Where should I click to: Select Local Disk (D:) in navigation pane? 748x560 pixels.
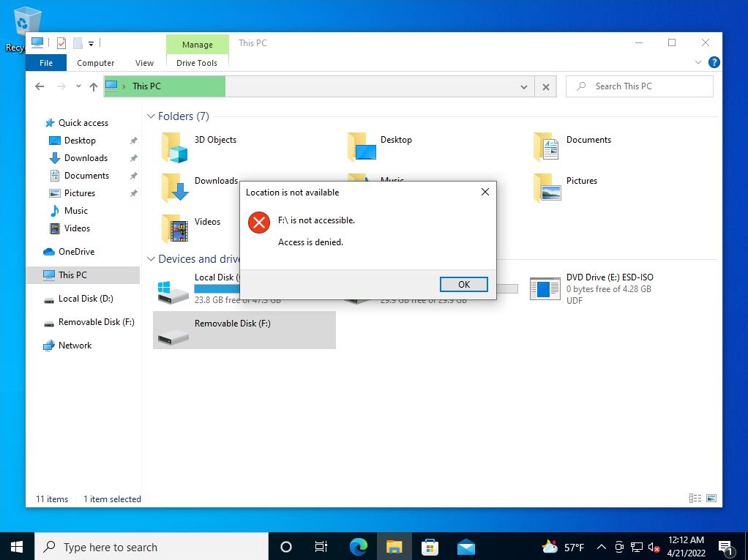tap(86, 299)
